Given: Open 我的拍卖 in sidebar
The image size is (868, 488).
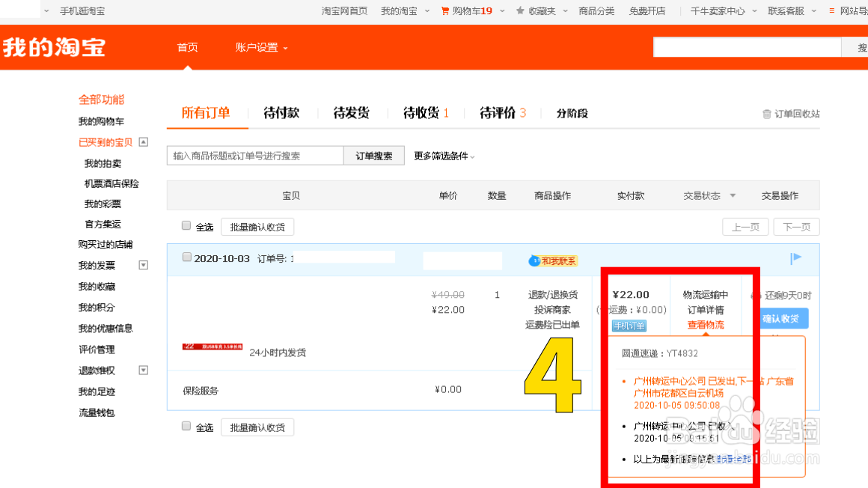Looking at the screenshot, I should click(103, 163).
